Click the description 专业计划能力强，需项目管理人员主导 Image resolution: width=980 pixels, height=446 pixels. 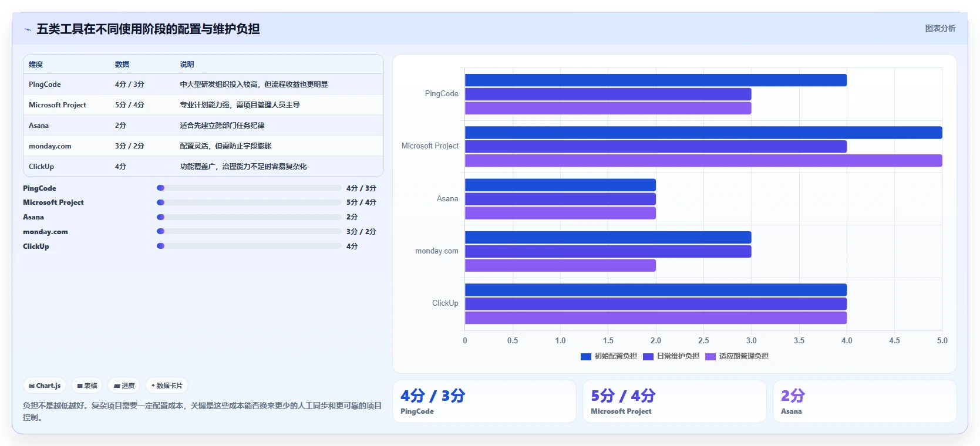click(x=240, y=105)
